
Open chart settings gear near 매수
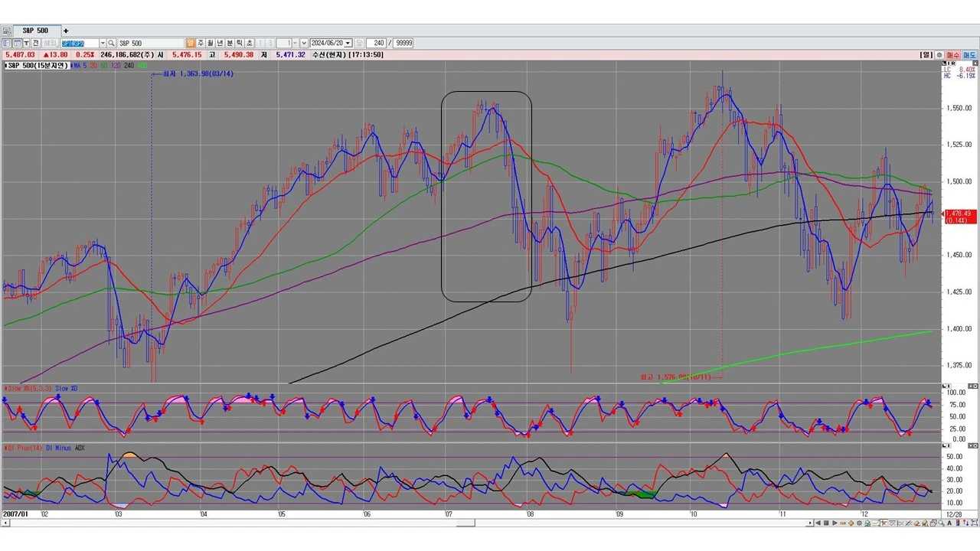coord(939,55)
